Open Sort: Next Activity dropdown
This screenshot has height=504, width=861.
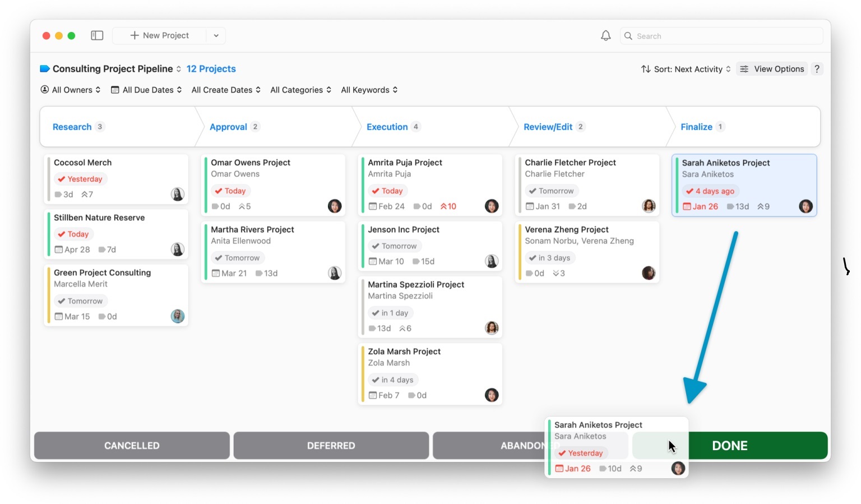click(x=686, y=69)
